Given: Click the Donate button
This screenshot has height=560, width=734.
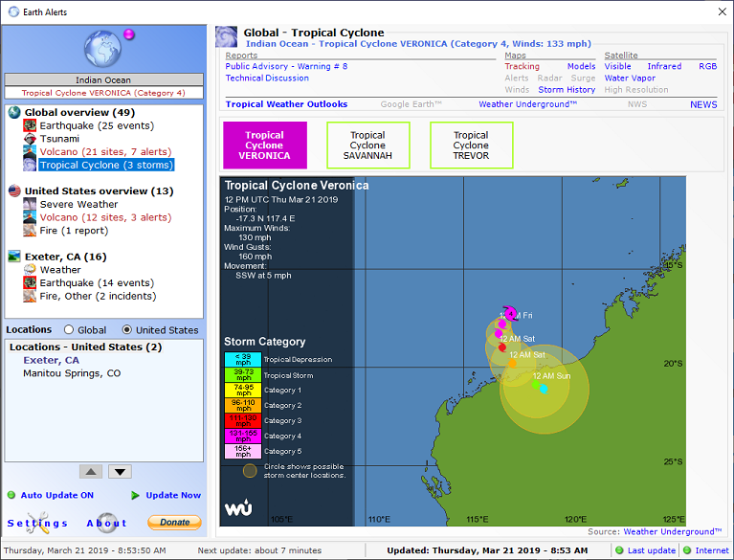Looking at the screenshot, I should click(174, 522).
